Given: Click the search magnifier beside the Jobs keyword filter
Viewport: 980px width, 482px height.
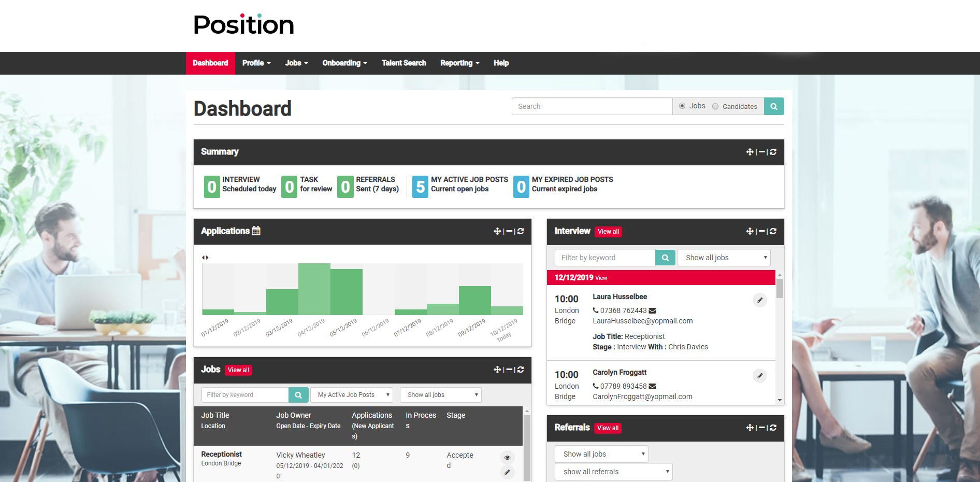Looking at the screenshot, I should tap(298, 394).
